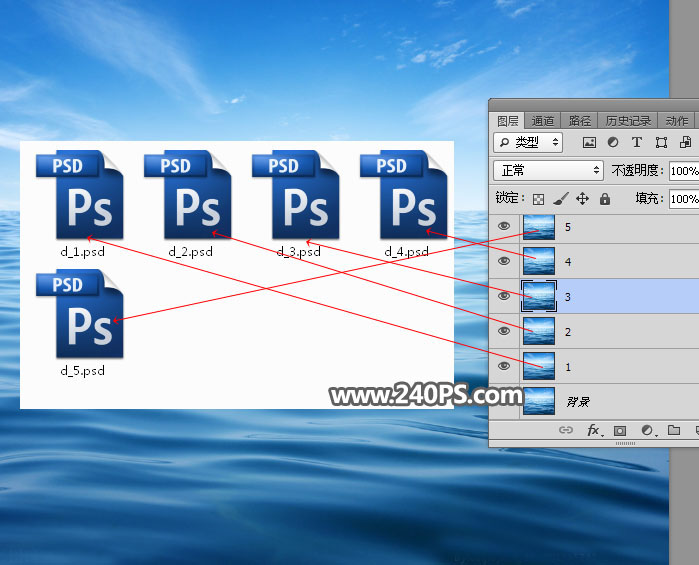This screenshot has height=565, width=699.
Task: Toggle visibility of layer 3
Action: point(504,296)
